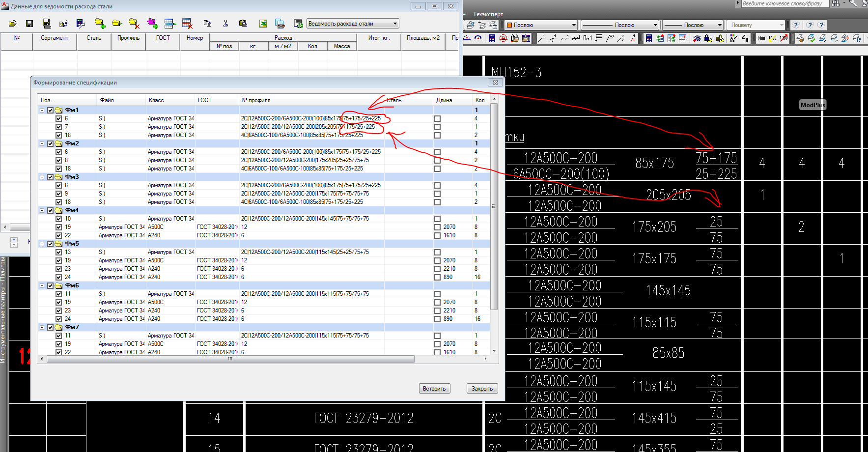Click the first layer stack icon left of the color dropdown
The height and width of the screenshot is (452, 868).
471,25
